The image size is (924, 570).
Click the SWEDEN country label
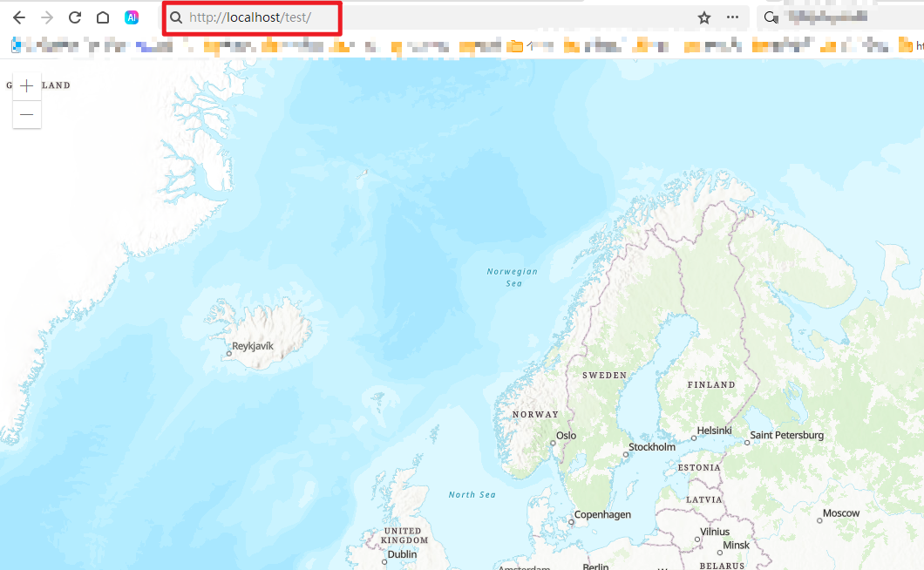(605, 375)
